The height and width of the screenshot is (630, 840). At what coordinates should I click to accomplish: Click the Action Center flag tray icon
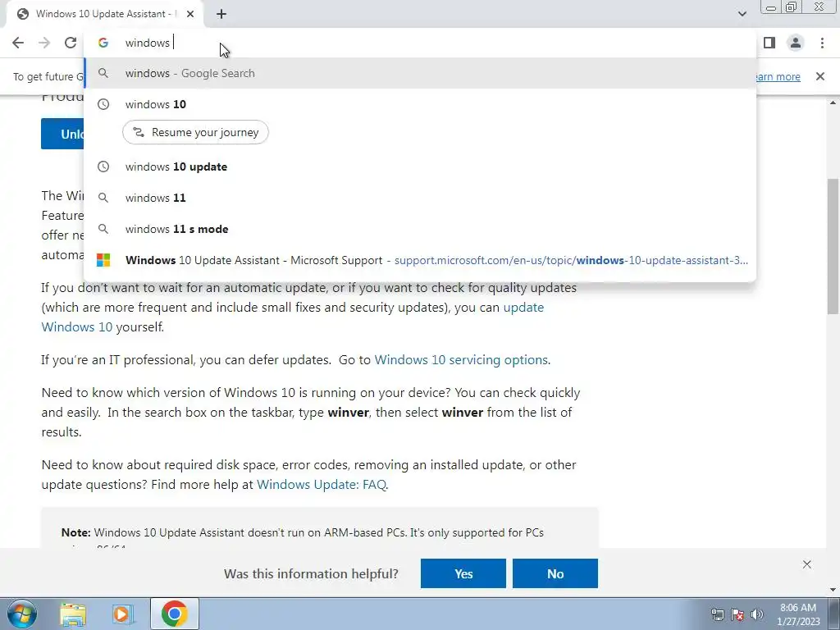[737, 614]
